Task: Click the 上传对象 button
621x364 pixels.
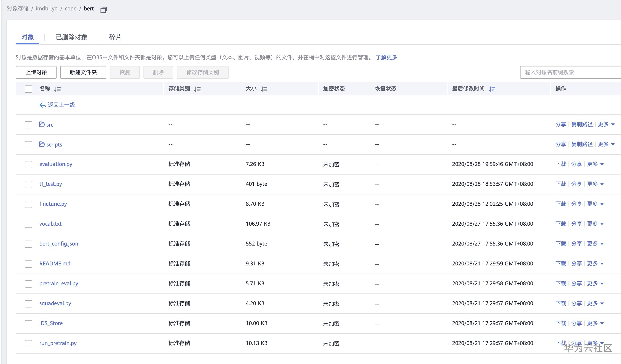Action: tap(36, 72)
